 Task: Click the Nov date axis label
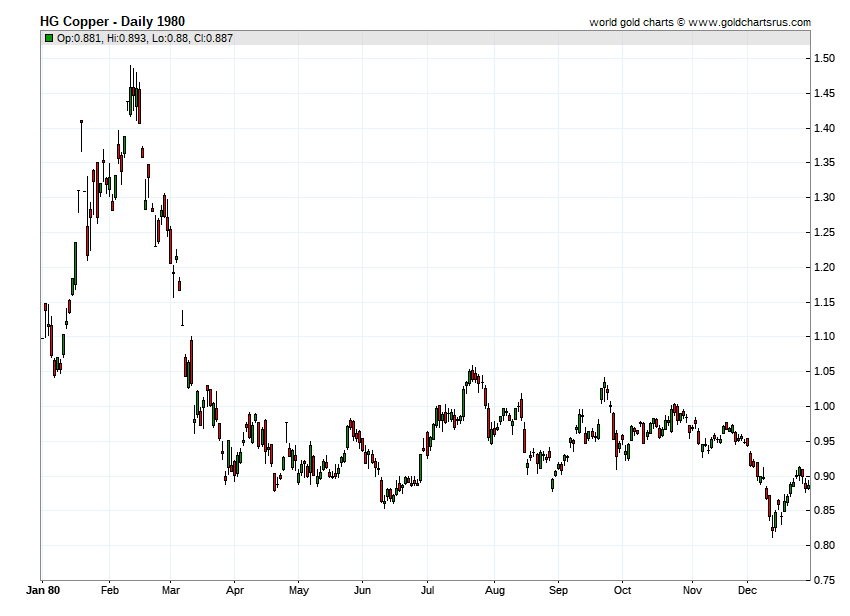click(x=692, y=591)
